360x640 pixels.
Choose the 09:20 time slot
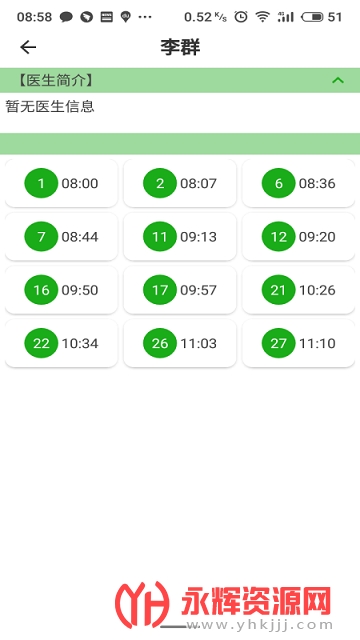tap(298, 237)
